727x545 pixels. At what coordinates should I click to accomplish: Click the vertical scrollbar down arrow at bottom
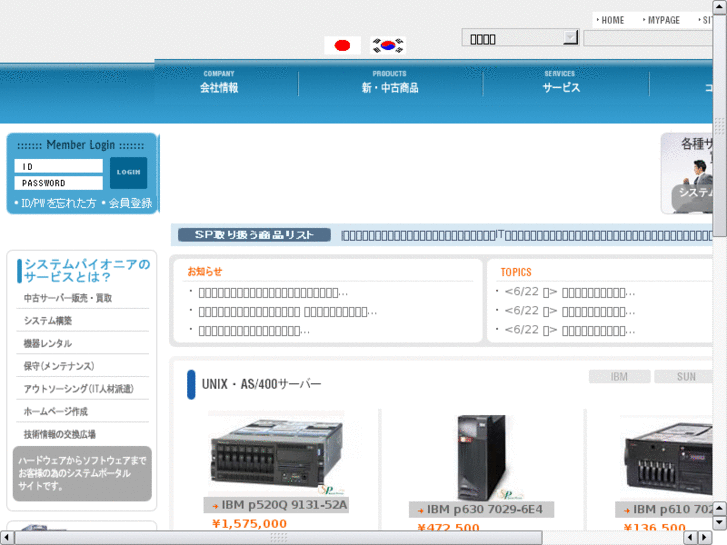click(719, 523)
